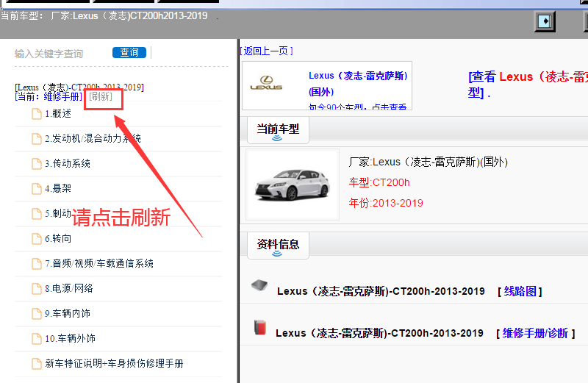
Task: Click 查看 Lexus models link
Action: tap(528, 85)
